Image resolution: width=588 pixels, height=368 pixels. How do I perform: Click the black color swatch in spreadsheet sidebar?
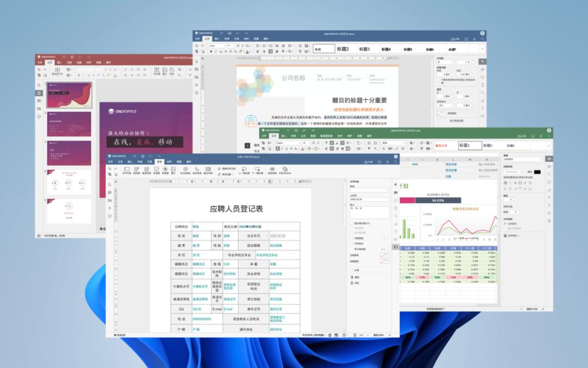click(537, 172)
